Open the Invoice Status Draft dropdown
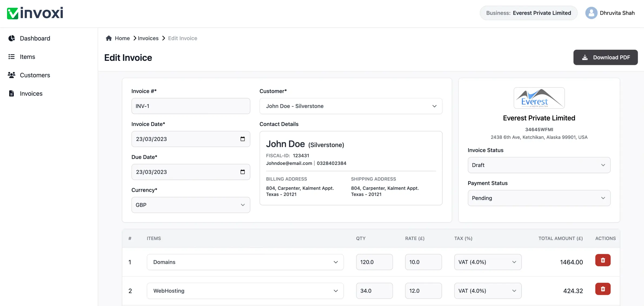 coord(539,165)
